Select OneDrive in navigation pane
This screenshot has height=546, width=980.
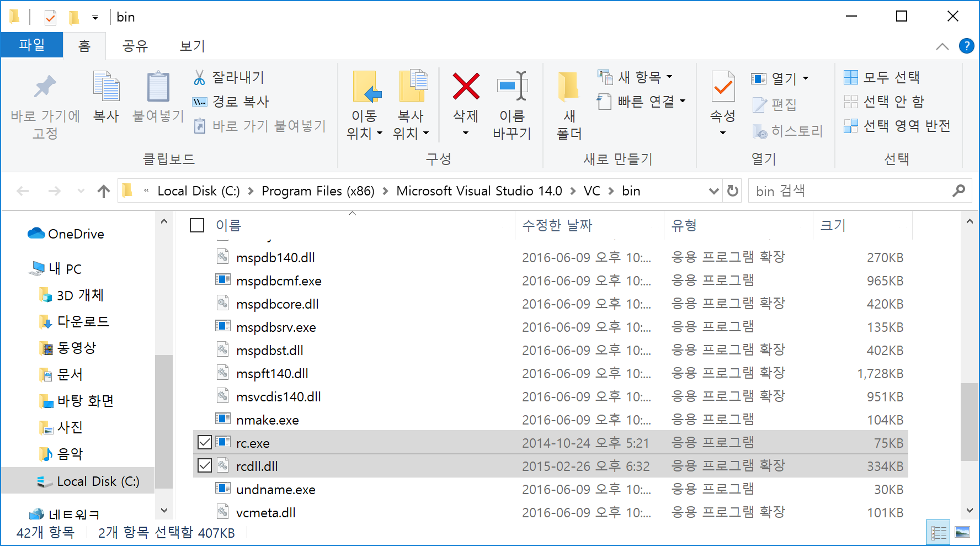click(66, 234)
